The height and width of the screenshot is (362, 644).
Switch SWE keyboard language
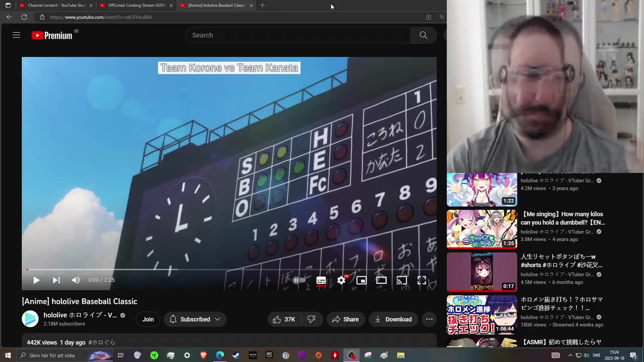tap(596, 355)
